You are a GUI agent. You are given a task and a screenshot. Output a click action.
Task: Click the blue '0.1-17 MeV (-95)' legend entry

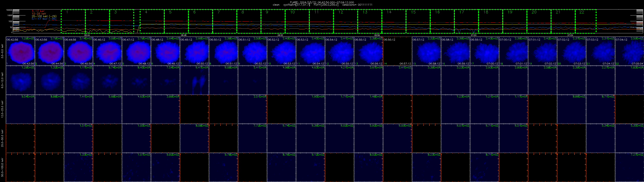click(x=44, y=19)
